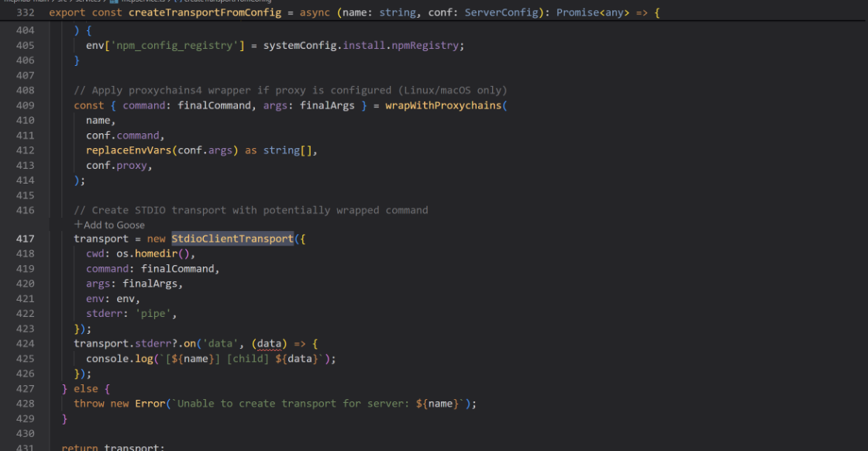Click 'env: env' on line 421

point(110,299)
